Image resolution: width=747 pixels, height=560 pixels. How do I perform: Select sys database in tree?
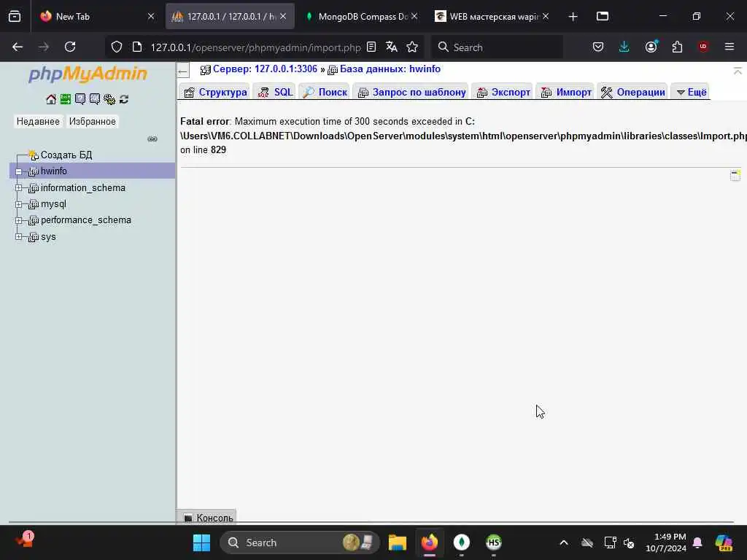click(48, 237)
